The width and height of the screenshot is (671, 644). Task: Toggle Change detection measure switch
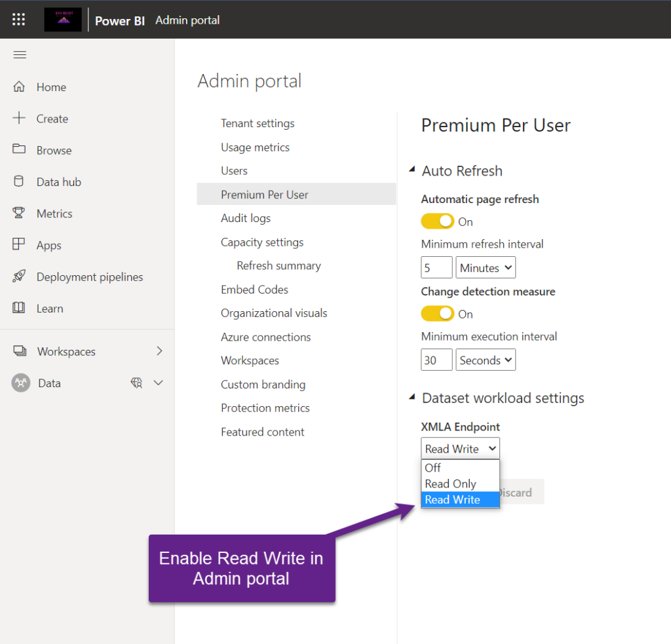437,314
